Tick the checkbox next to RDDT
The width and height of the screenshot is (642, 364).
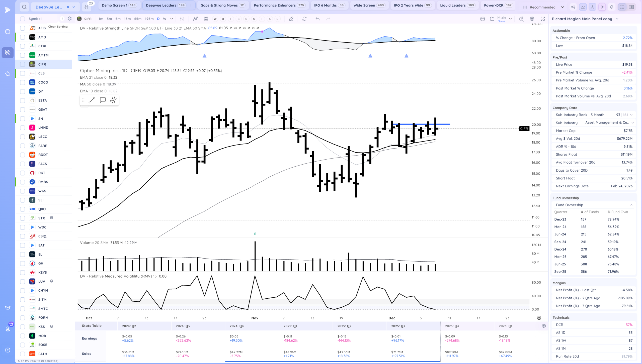click(x=23, y=155)
